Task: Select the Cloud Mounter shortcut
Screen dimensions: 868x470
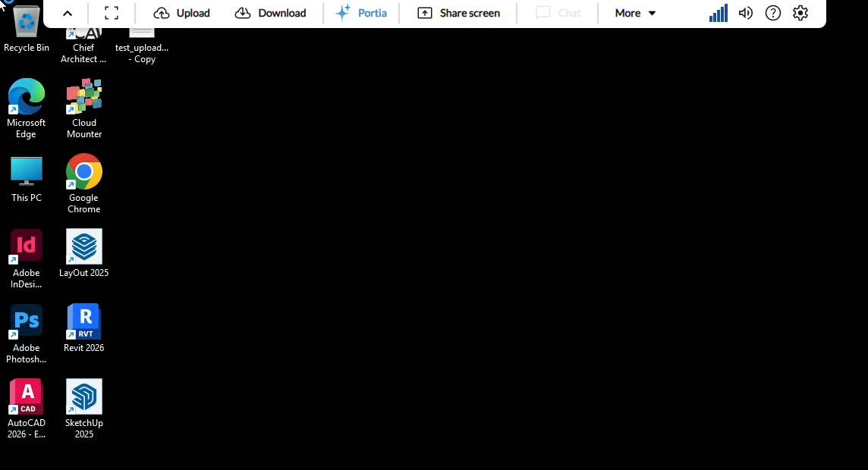Action: [84, 108]
